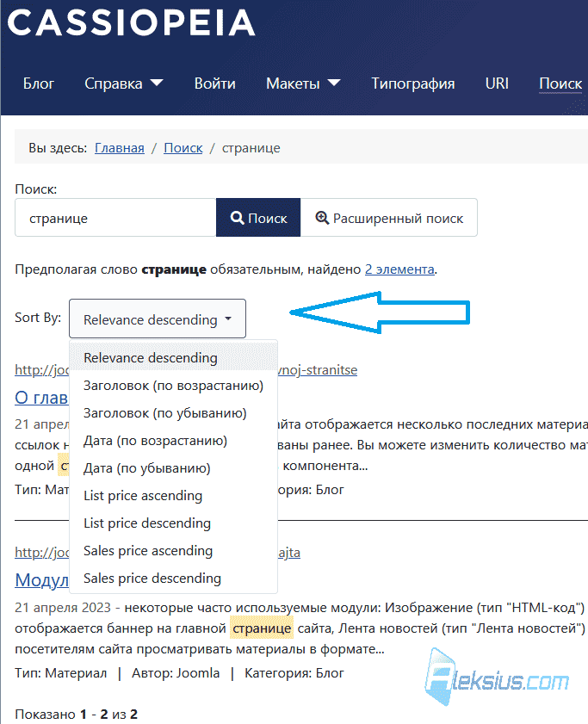Open second result URL ending in ajta
Viewport: 588px width, 724px height.
[289, 552]
